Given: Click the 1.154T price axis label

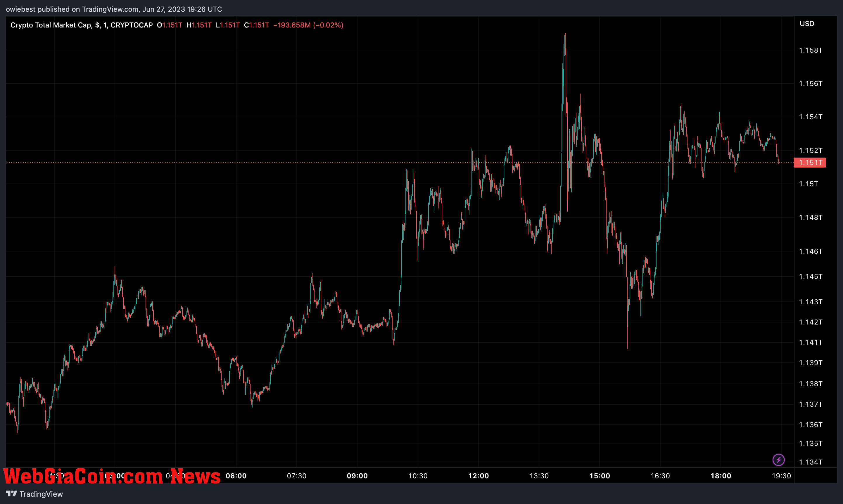Looking at the screenshot, I should click(811, 117).
